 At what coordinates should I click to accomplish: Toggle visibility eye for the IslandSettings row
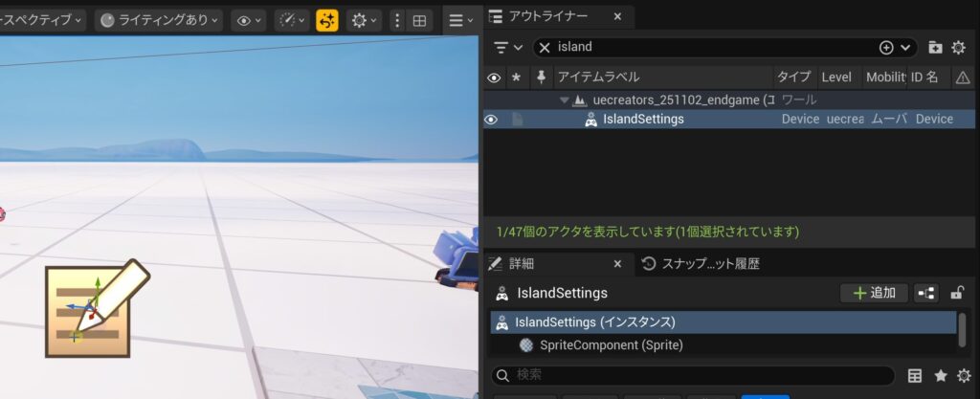[x=491, y=120]
